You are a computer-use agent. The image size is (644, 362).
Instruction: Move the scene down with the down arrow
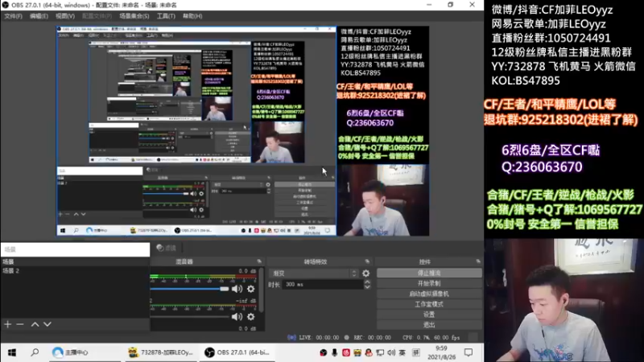[47, 324]
